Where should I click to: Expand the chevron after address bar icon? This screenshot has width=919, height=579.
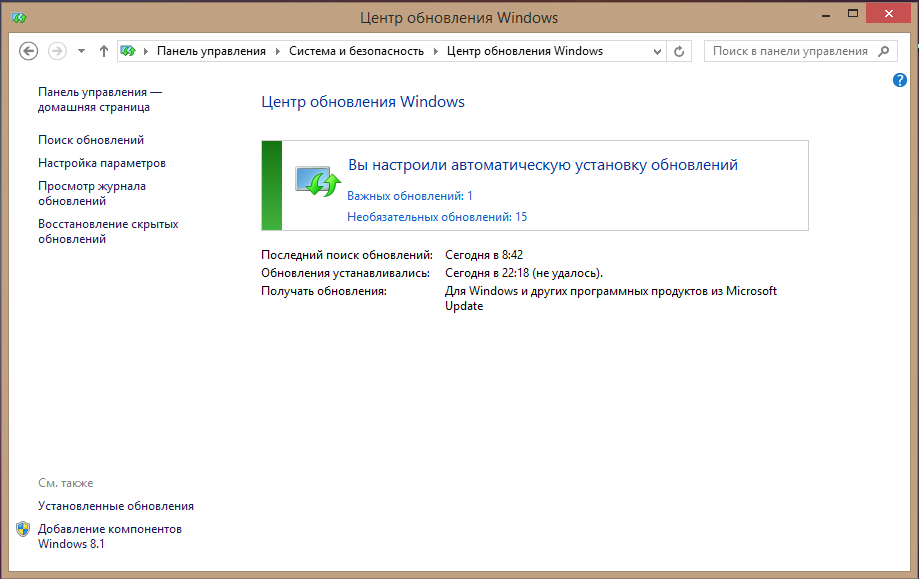pyautogui.click(x=145, y=51)
